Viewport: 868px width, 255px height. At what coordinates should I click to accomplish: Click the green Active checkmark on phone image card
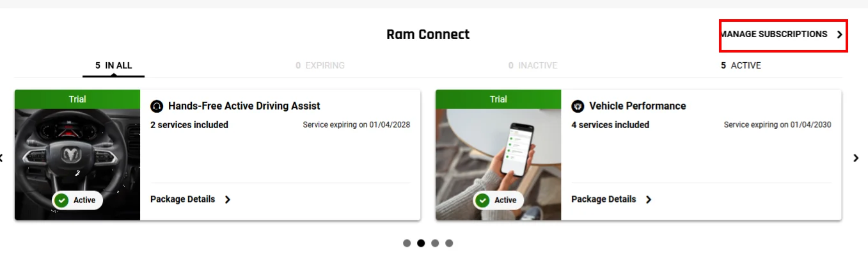(483, 201)
